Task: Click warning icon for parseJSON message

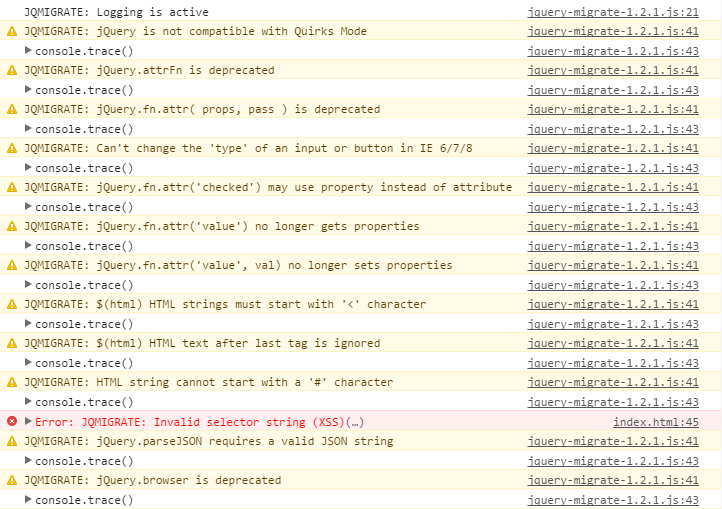Action: (12, 441)
